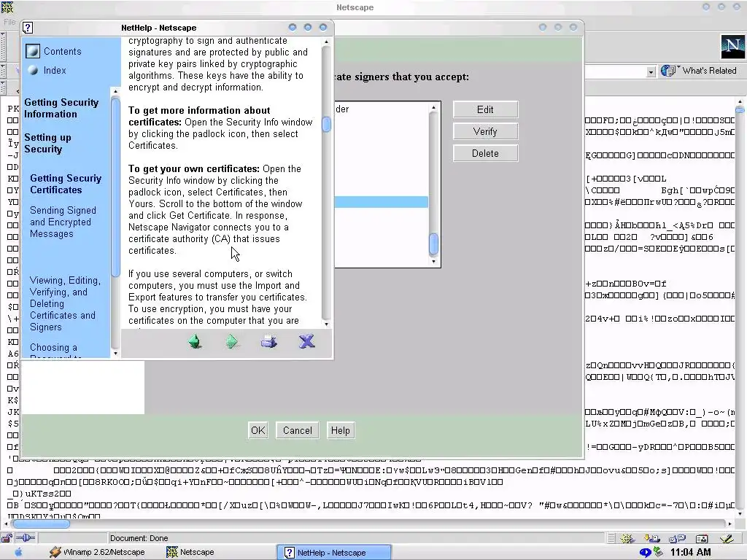Image resolution: width=747 pixels, height=560 pixels.
Task: Click the scroll up arrow of help text pane
Action: click(x=326, y=42)
